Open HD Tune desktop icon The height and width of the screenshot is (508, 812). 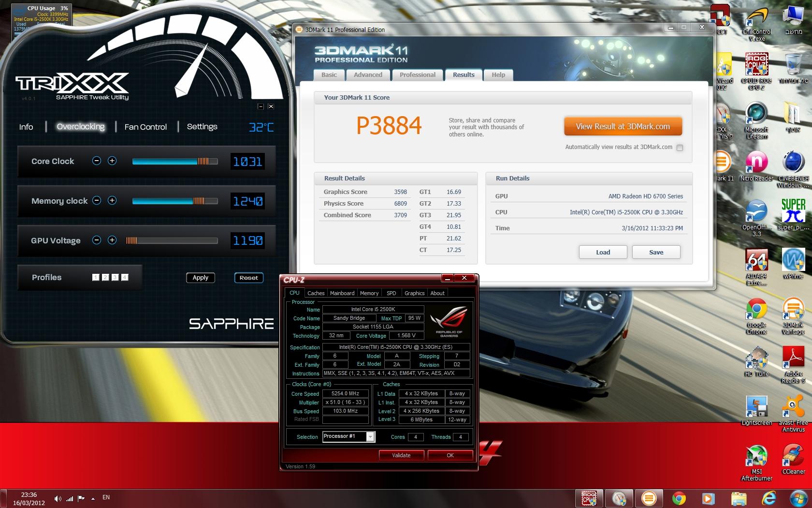(x=757, y=361)
